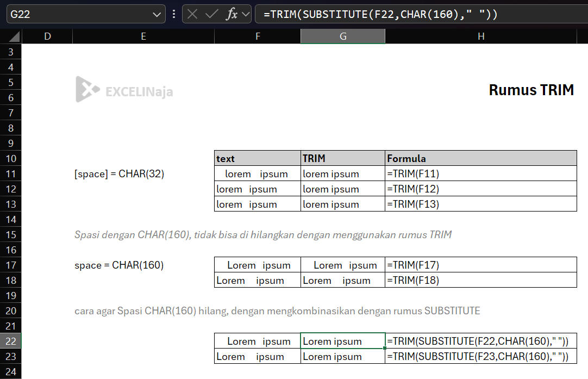This screenshot has width=588, height=379.
Task: Click the 'Rumus TRIM' title cell
Action: click(531, 90)
